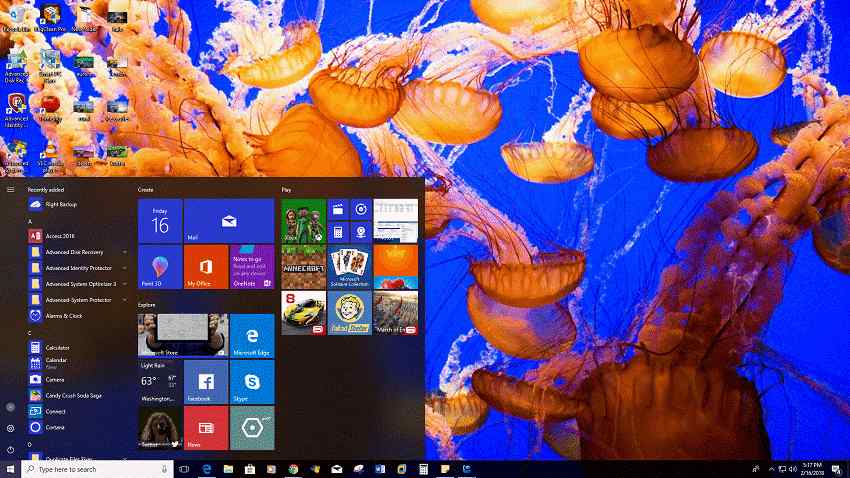Open the small Calculator tile in Play group
The height and width of the screenshot is (478, 850).
pyautogui.click(x=338, y=232)
